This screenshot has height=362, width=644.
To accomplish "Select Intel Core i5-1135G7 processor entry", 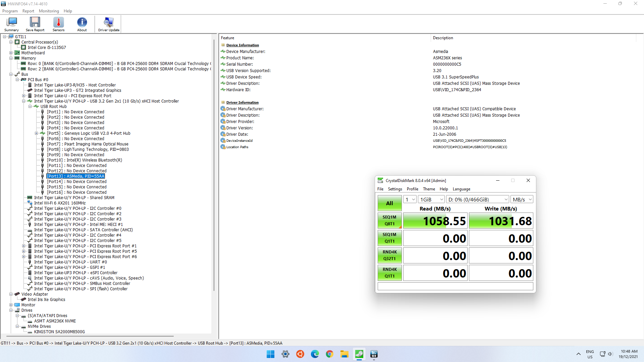I will 47,48.
